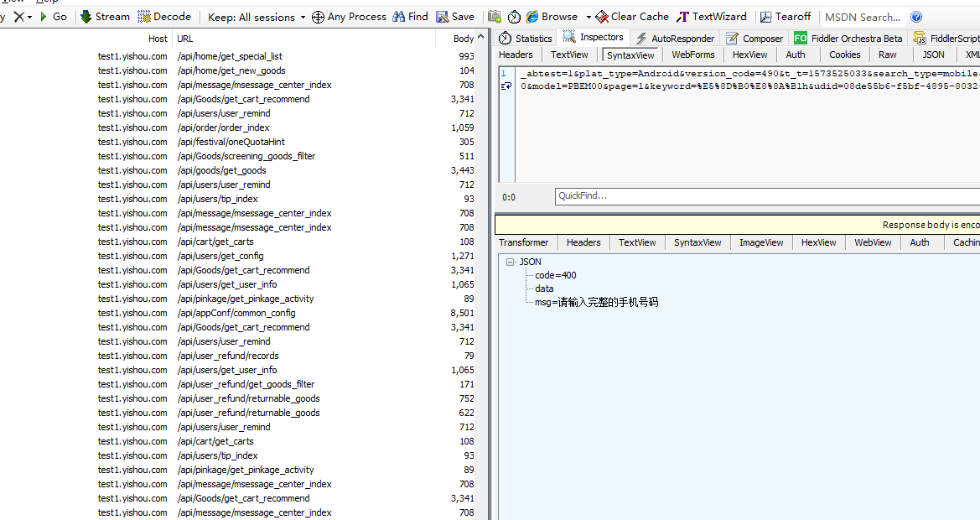The height and width of the screenshot is (520, 980).
Task: Open the FiddlerScript tab
Action: tap(946, 38)
